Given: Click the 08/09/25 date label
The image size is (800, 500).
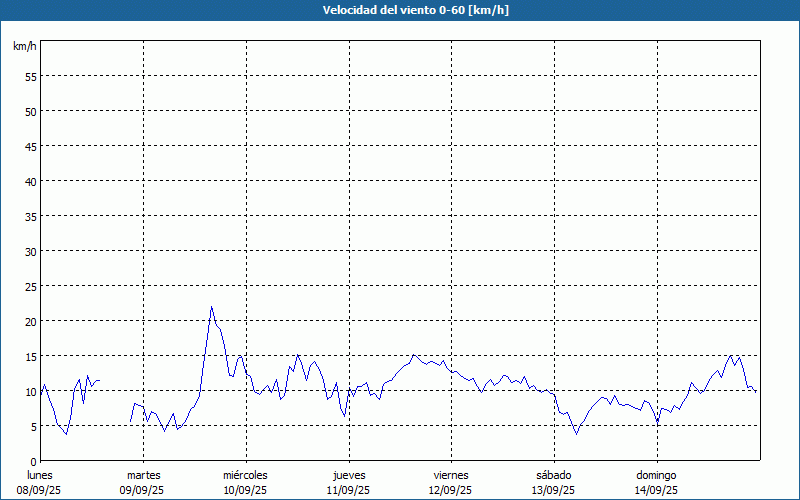Looking at the screenshot, I should coord(40,490).
